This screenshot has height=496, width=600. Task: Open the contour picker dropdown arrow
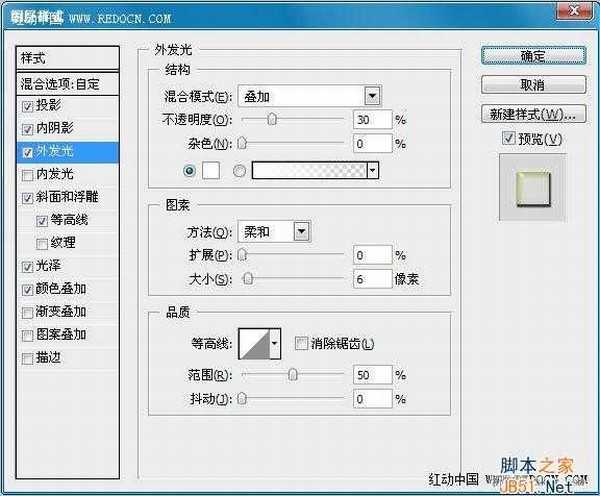pos(275,345)
